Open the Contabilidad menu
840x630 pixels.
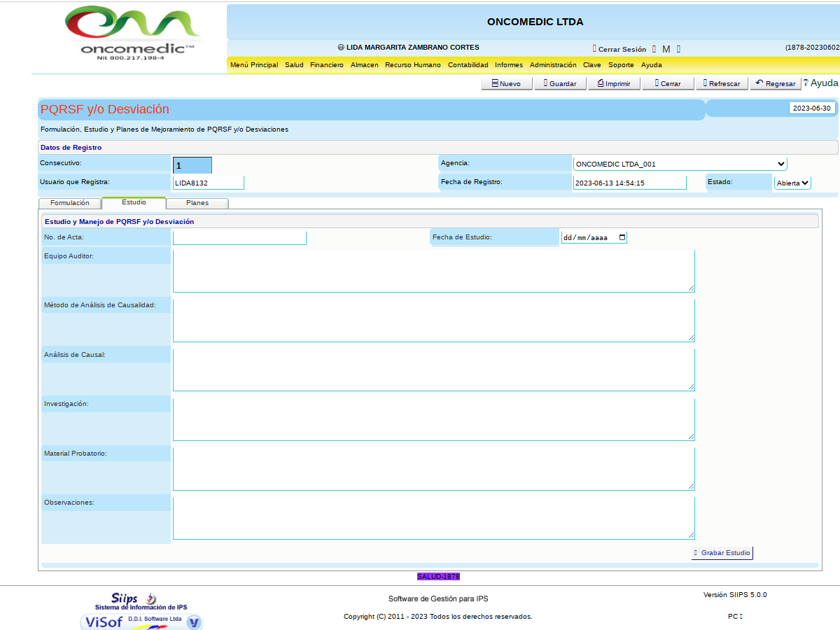[468, 65]
